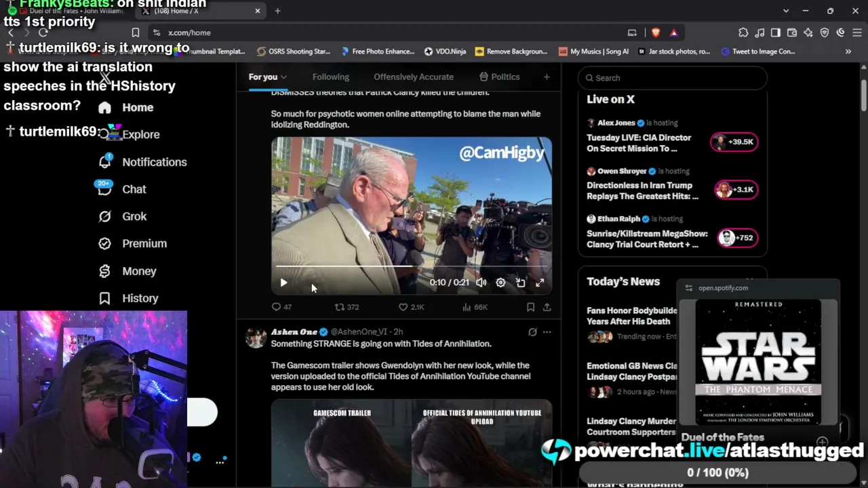Show hidden bookmarks with double chevron

[848, 52]
